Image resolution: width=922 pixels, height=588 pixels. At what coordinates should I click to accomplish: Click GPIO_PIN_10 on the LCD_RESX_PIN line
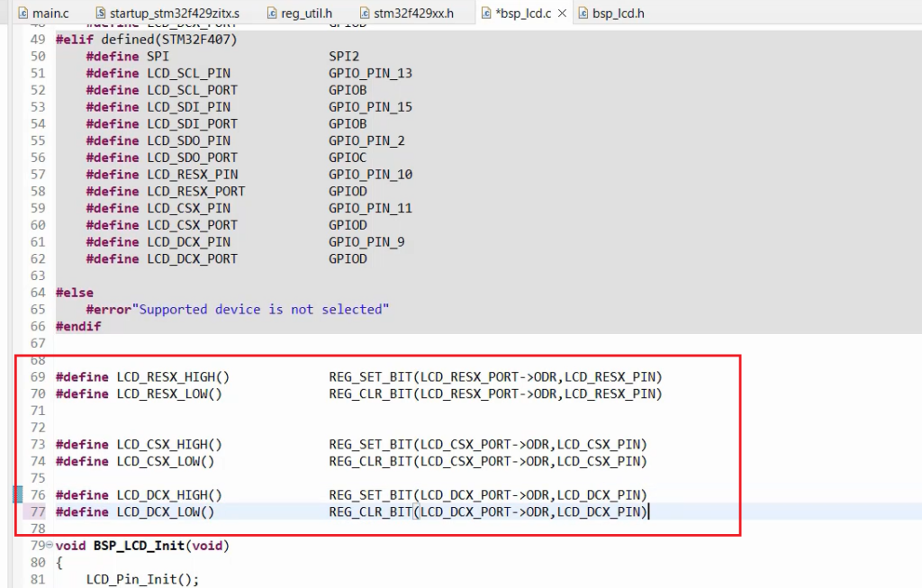(370, 175)
